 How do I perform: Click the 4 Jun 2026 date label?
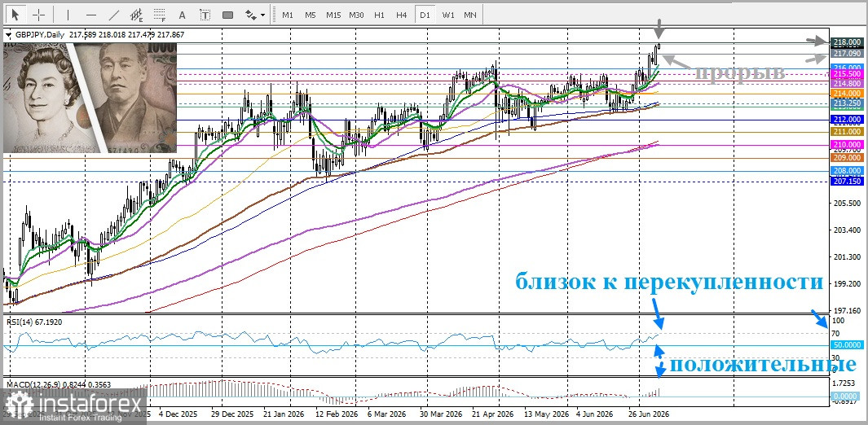coord(595,414)
